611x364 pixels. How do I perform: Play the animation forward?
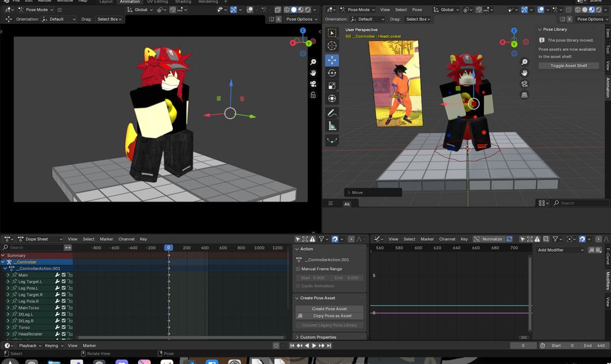pos(314,345)
